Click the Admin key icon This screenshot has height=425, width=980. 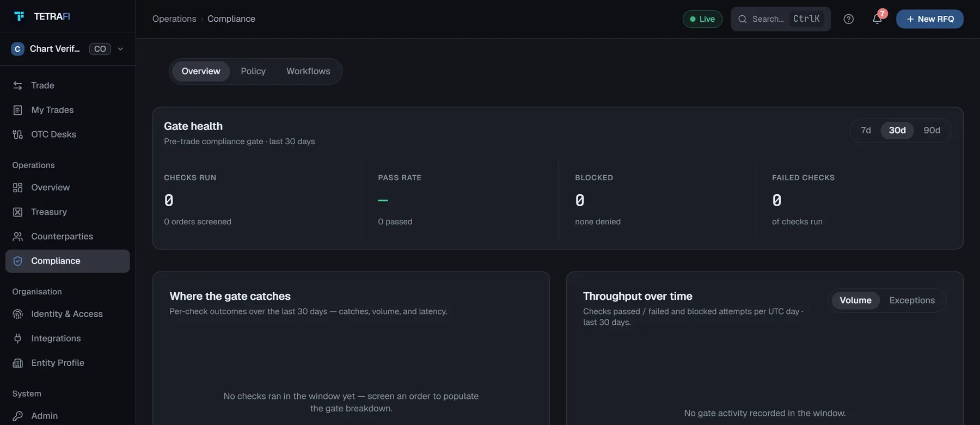[x=18, y=416]
